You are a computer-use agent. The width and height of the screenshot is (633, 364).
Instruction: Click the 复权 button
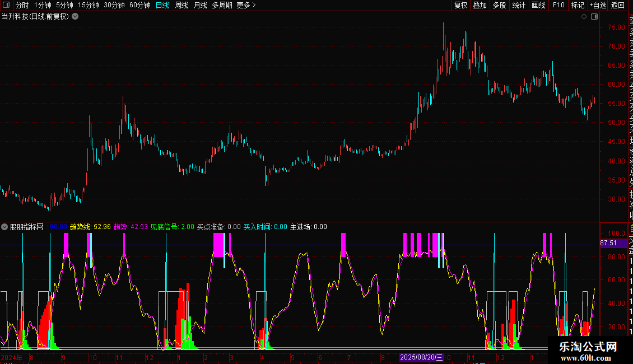pos(460,5)
